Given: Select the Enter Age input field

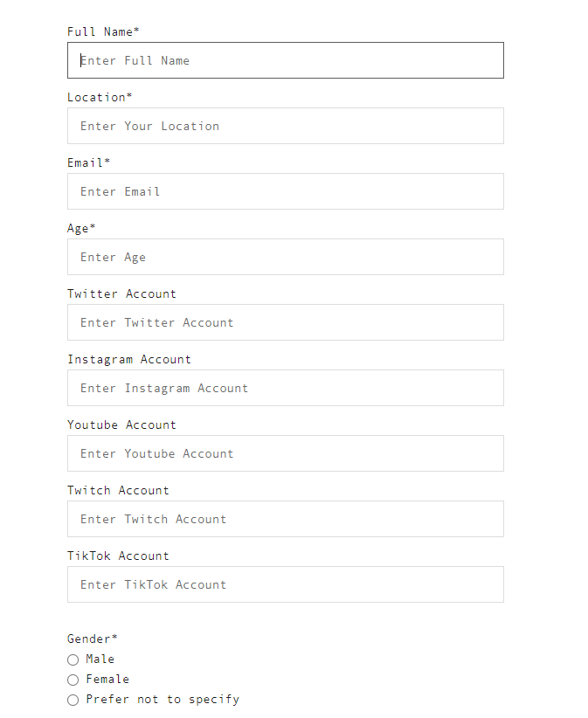Looking at the screenshot, I should 286,257.
